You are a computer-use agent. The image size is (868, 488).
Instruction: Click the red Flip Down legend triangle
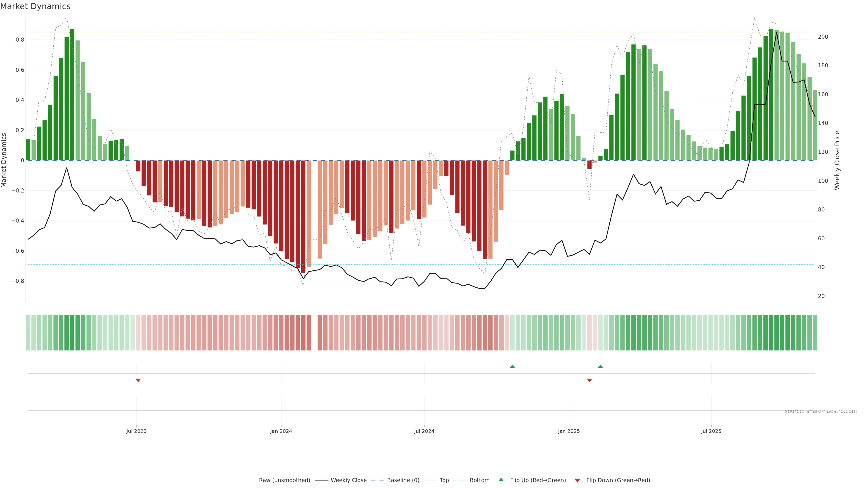click(x=577, y=480)
